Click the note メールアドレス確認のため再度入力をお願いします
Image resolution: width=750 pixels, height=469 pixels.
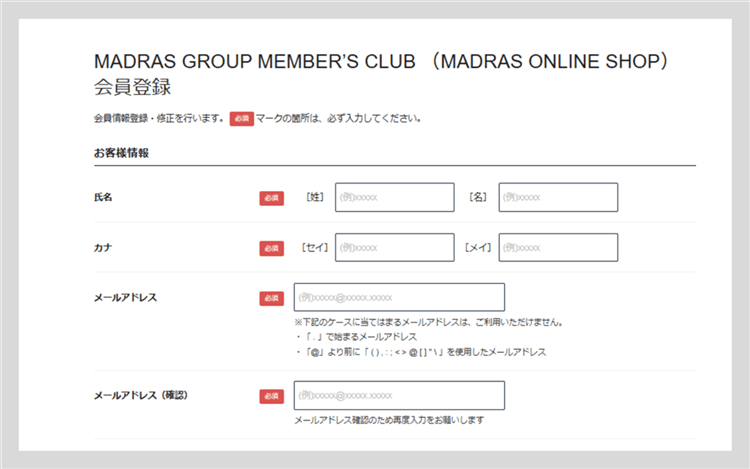tap(389, 420)
